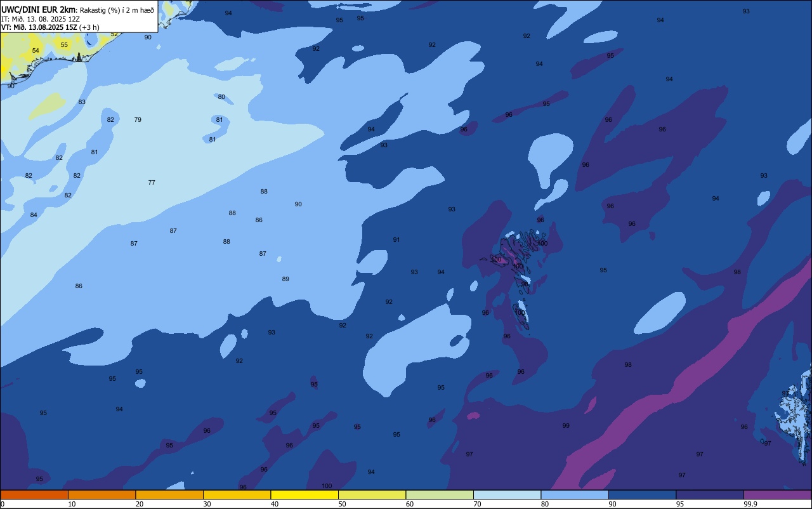Select the 10–20 orange legend swatch
Image resolution: width=812 pixels, height=509 pixels.
click(x=101, y=494)
